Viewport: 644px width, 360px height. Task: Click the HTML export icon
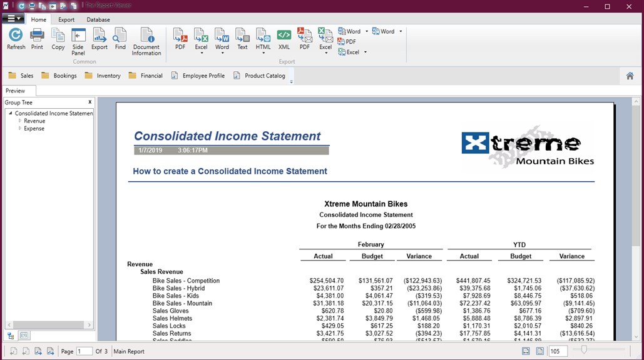click(263, 39)
